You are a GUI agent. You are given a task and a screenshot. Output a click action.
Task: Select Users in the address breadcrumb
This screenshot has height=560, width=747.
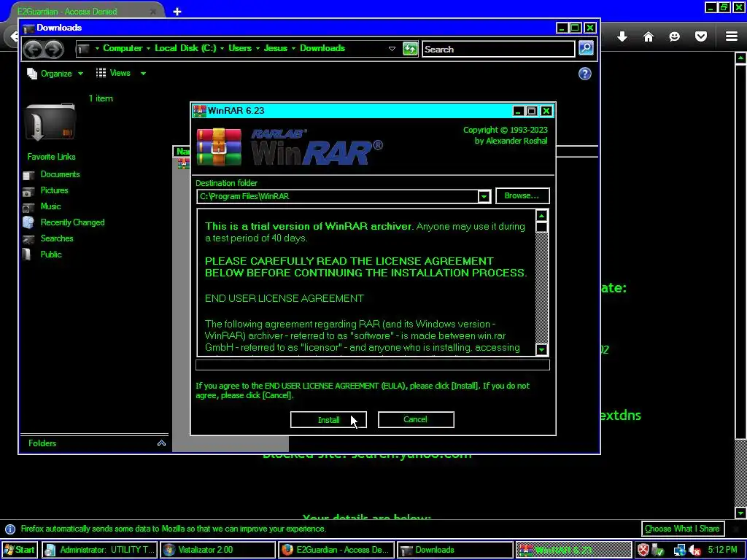point(239,48)
